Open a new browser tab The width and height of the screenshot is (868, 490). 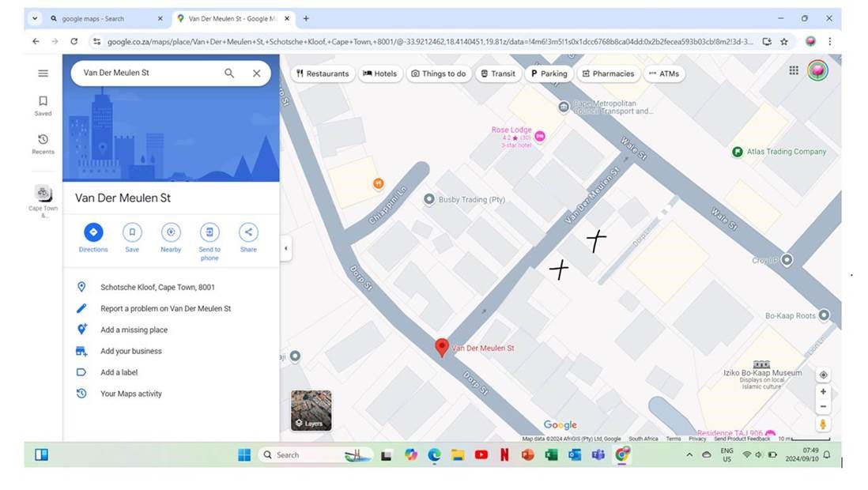(306, 18)
